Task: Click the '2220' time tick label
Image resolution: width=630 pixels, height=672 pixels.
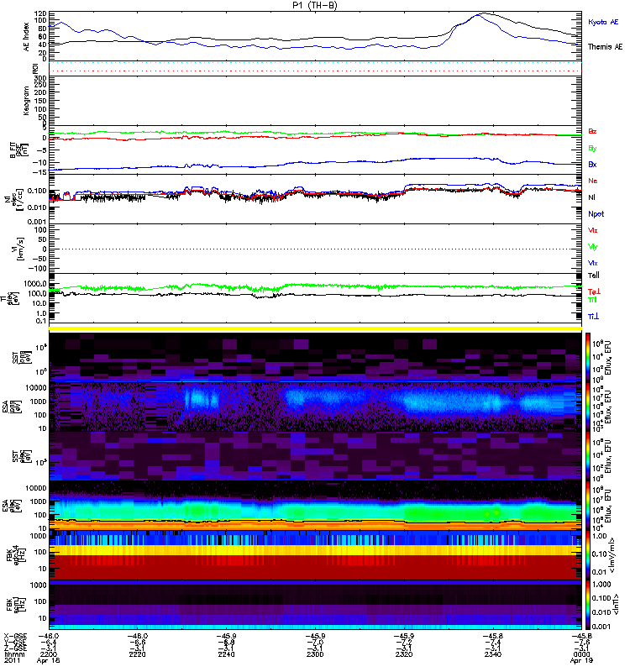Action: (137, 654)
